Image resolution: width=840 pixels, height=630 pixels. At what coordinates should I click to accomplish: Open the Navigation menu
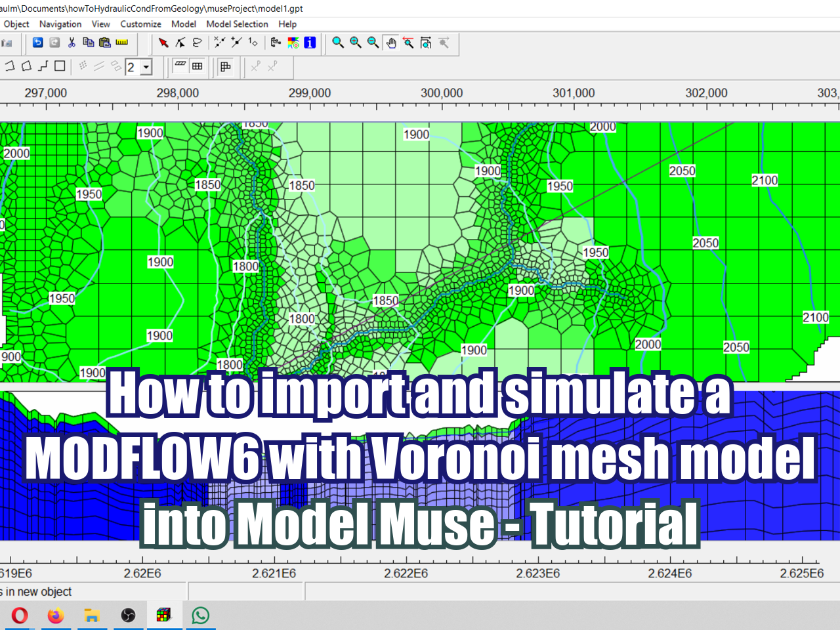point(60,24)
